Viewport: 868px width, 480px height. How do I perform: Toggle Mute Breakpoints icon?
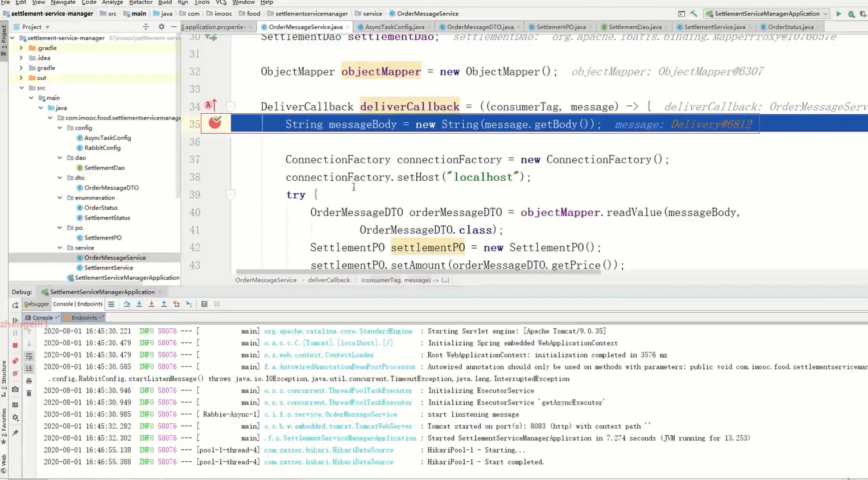pyautogui.click(x=15, y=374)
